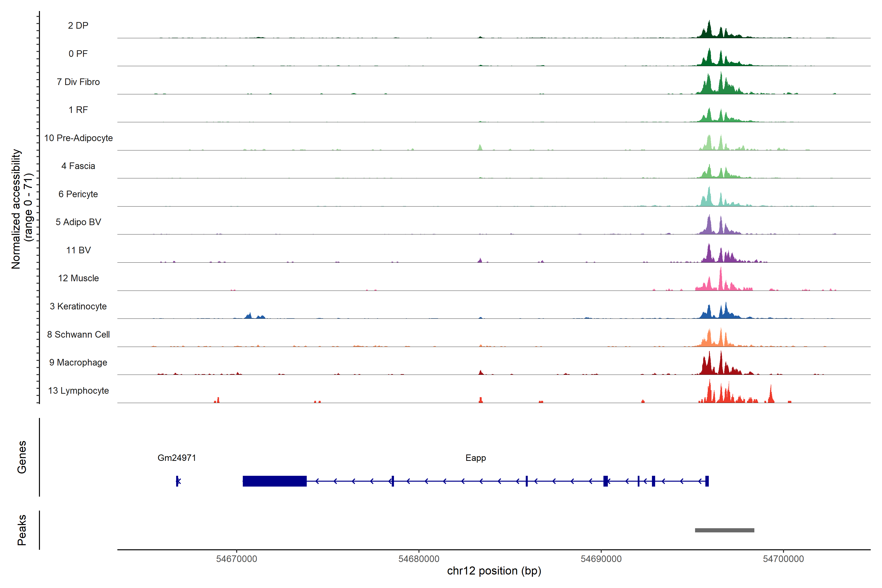
Task: Click the large Eapp exon block
Action: tap(274, 481)
